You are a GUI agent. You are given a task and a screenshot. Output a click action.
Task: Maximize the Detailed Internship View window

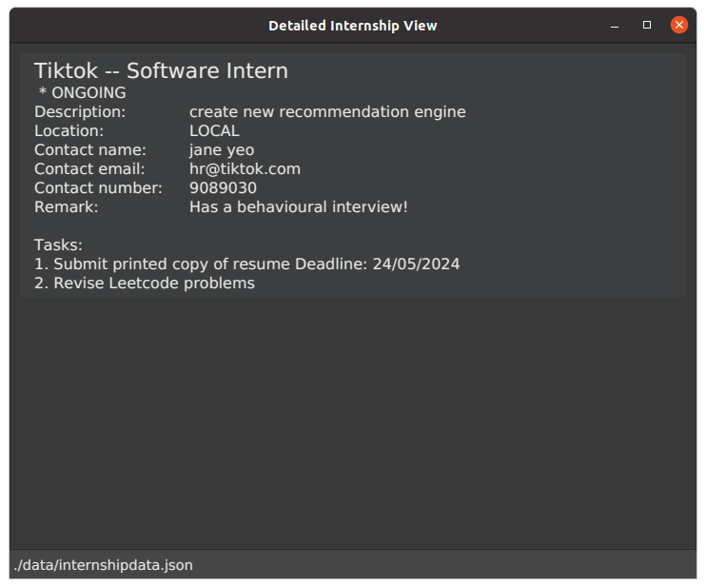[647, 25]
